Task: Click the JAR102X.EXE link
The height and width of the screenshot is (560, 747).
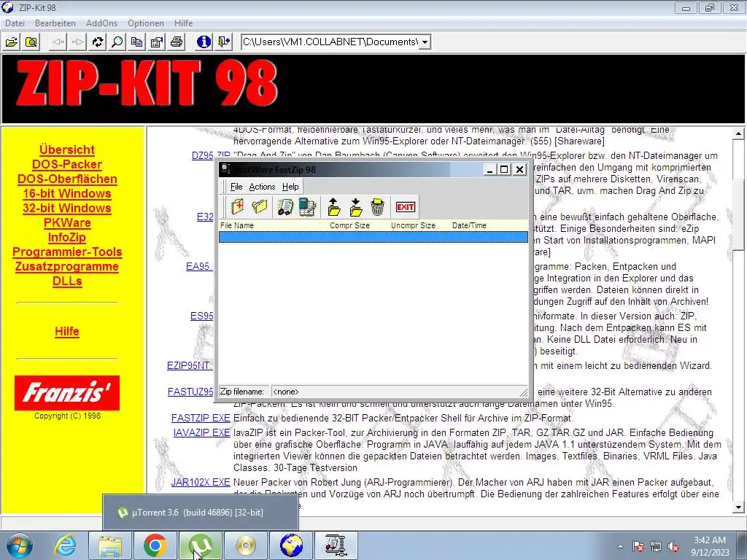Action: [x=201, y=482]
